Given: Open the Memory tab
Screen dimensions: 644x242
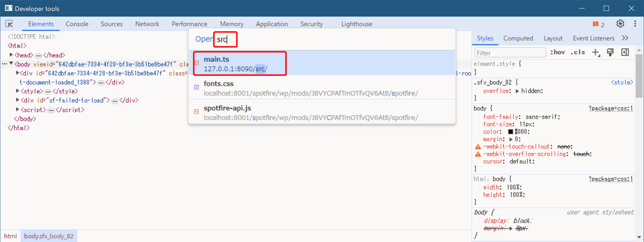Looking at the screenshot, I should click(232, 24).
